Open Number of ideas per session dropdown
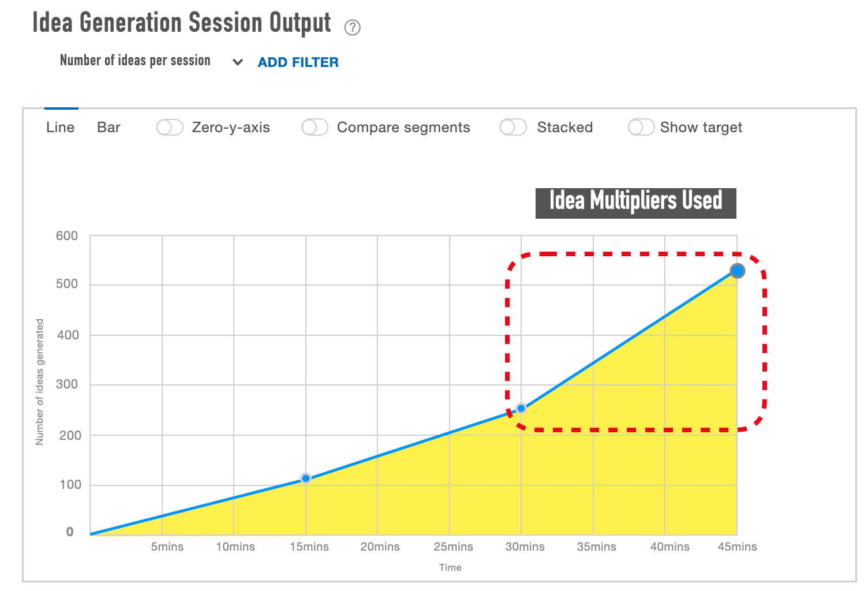This screenshot has width=868, height=591. (135, 61)
